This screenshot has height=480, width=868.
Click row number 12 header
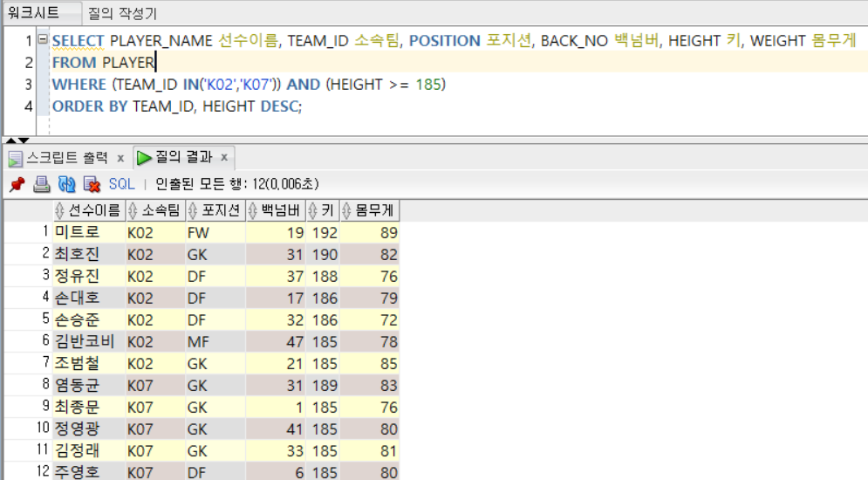28,471
